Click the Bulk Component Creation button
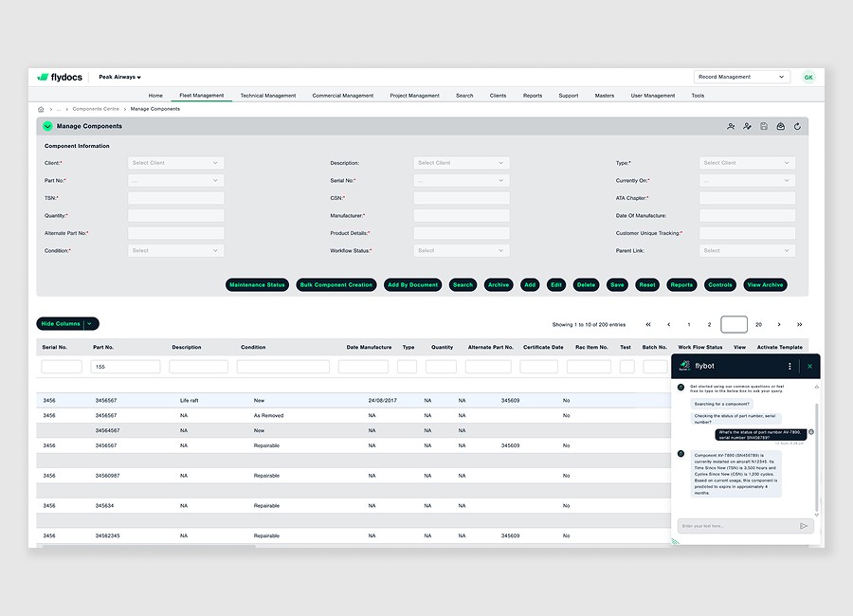 (x=336, y=285)
